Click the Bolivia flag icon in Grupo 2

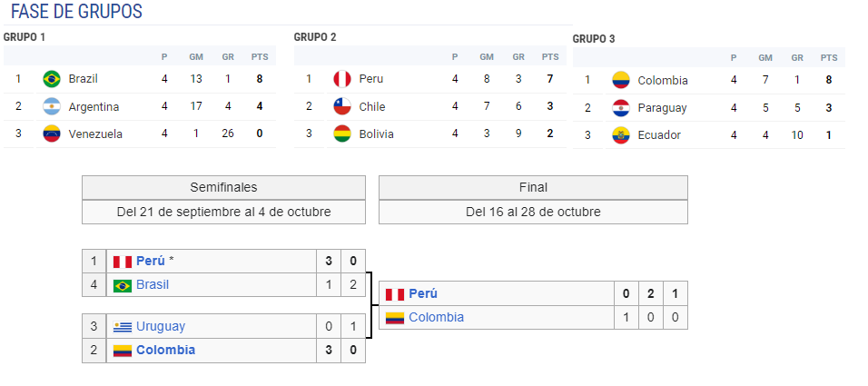342,134
